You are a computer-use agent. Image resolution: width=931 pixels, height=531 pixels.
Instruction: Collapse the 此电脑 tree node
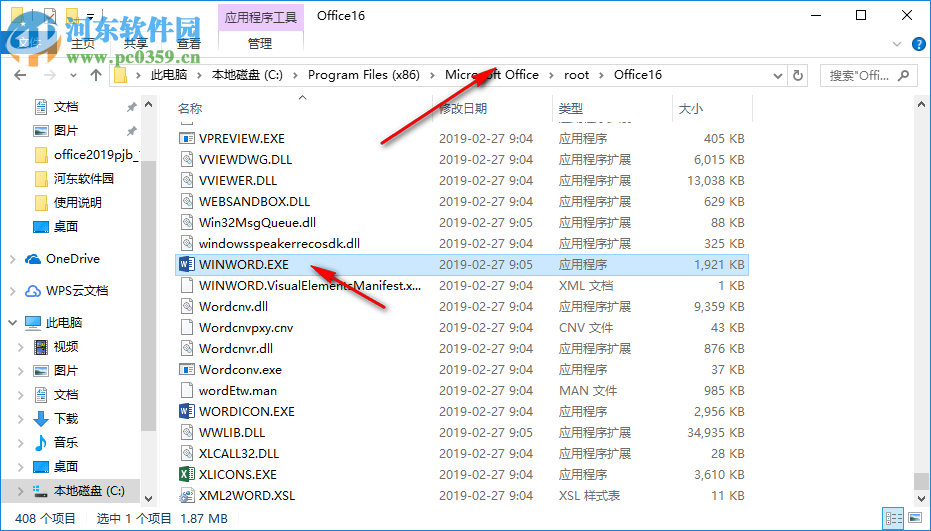pyautogui.click(x=12, y=323)
